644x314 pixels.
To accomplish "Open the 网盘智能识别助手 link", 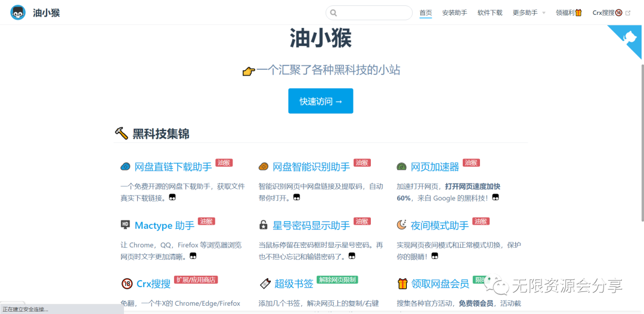I will (x=311, y=167).
